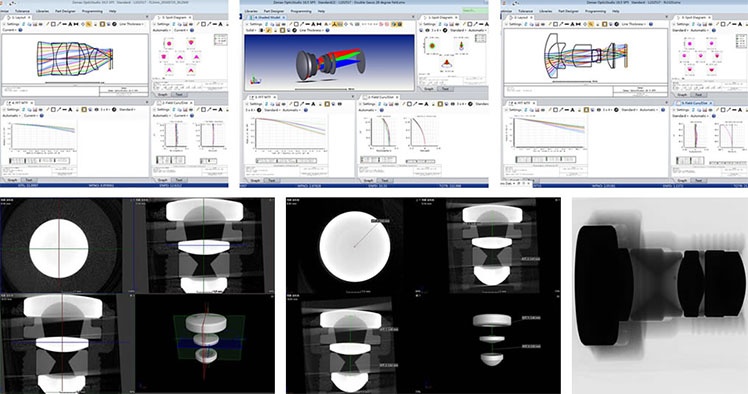Expand the Settings panel of the Shaded Model window

point(254,24)
